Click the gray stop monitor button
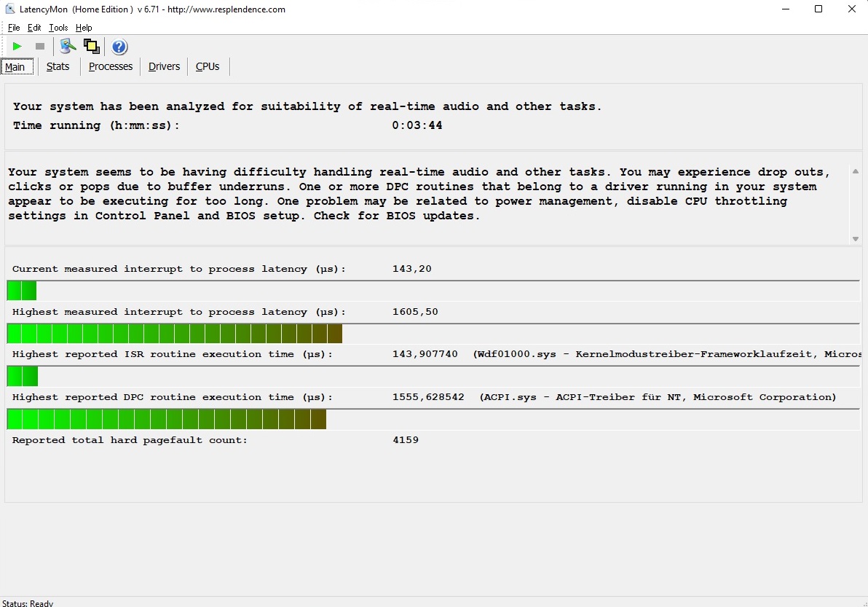The width and height of the screenshot is (868, 607). tap(40, 47)
